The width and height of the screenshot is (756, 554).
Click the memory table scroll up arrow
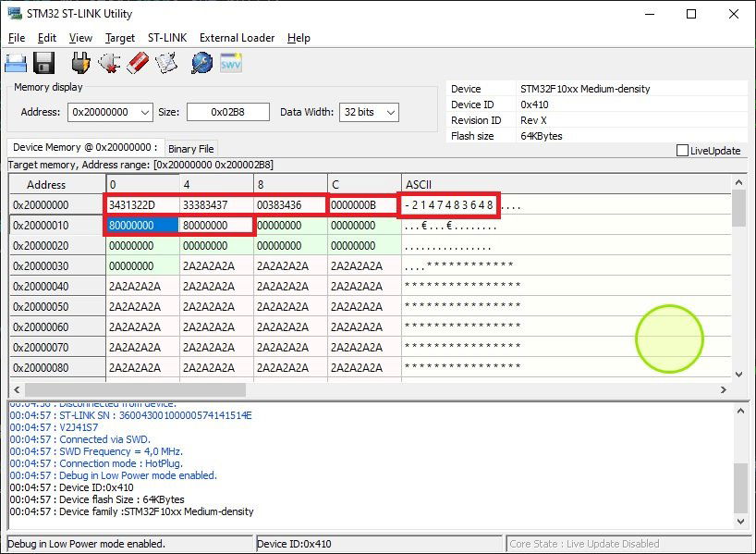[738, 182]
